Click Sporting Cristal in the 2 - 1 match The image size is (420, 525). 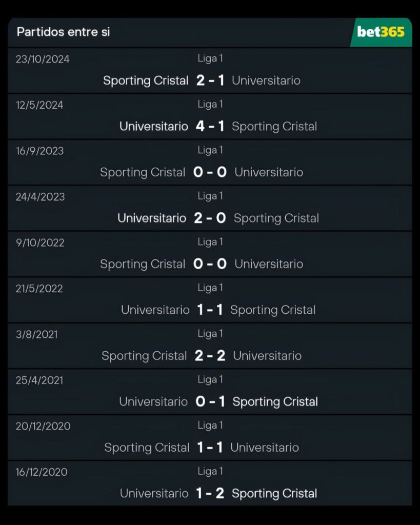(146, 80)
